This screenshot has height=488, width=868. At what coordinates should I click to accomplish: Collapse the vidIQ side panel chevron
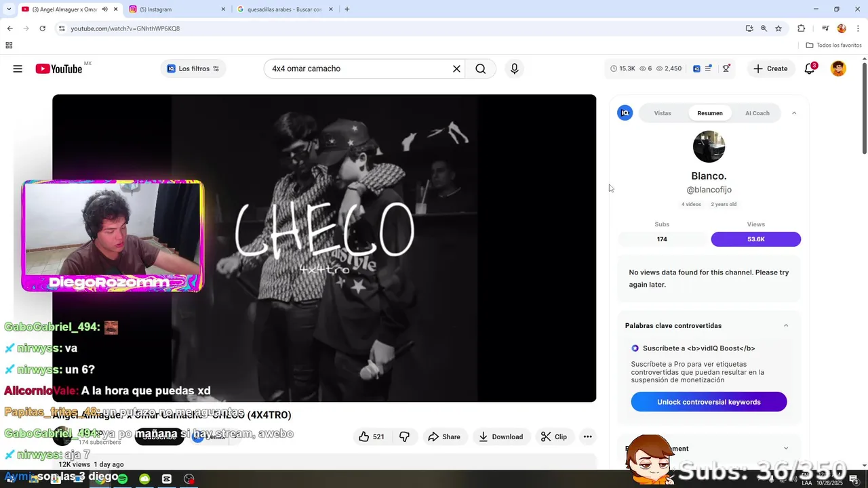794,113
